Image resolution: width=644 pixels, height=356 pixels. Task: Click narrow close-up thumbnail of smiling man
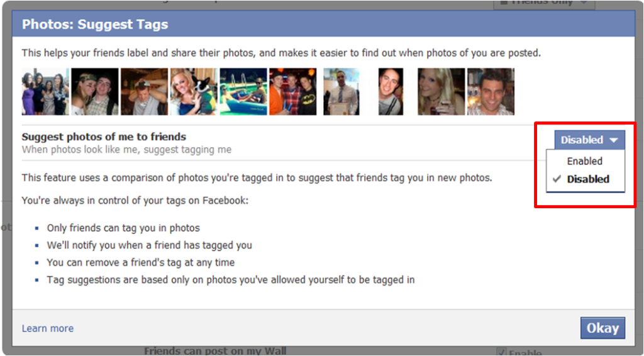point(391,92)
